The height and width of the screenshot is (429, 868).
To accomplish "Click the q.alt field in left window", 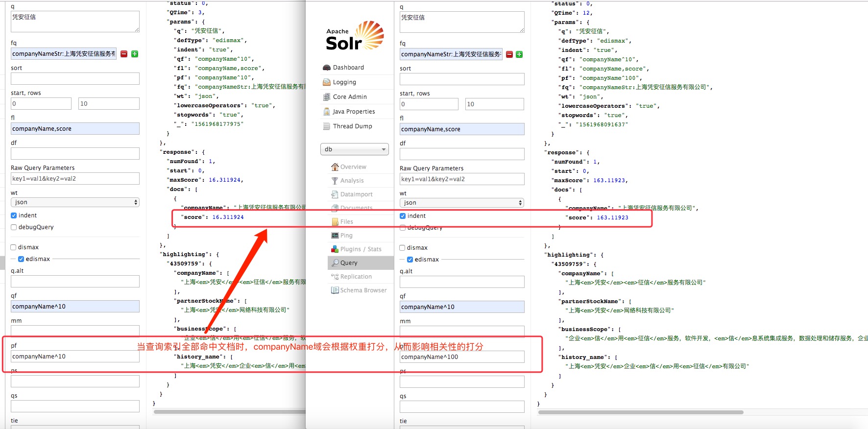I will pyautogui.click(x=75, y=282).
